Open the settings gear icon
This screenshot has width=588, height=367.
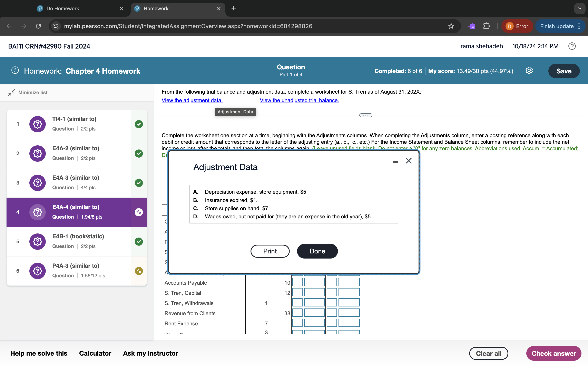529,71
